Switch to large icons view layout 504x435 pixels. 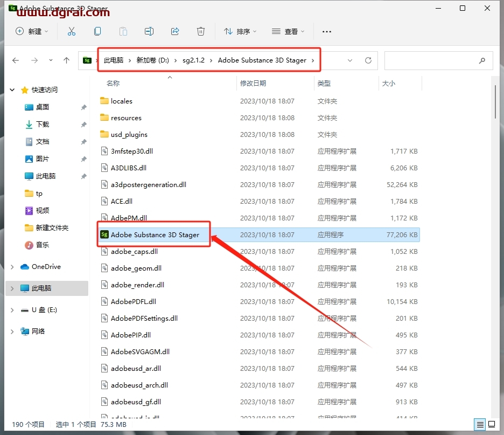492,425
